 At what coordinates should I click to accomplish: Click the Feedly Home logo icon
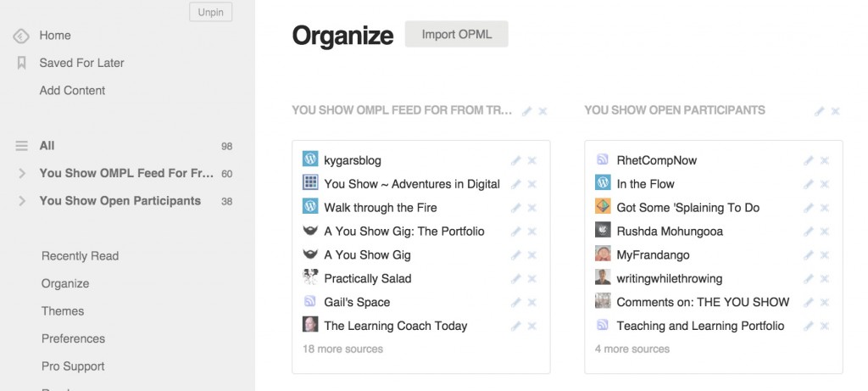tap(21, 36)
